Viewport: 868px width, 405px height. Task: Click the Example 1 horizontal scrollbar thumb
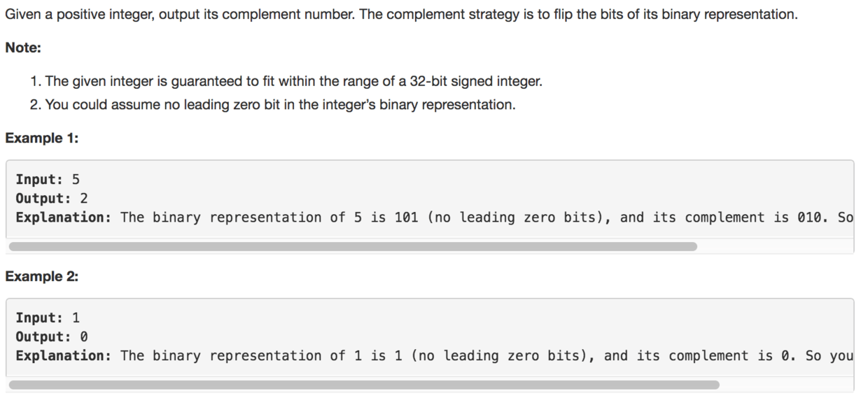(x=353, y=246)
